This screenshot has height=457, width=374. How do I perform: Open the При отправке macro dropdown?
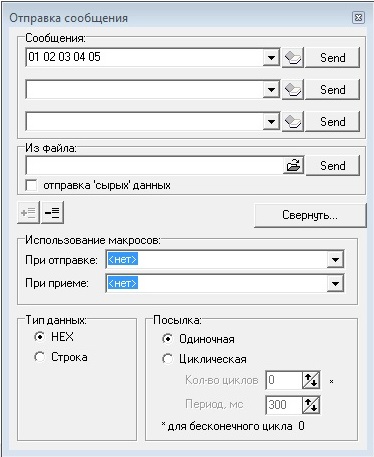point(335,260)
